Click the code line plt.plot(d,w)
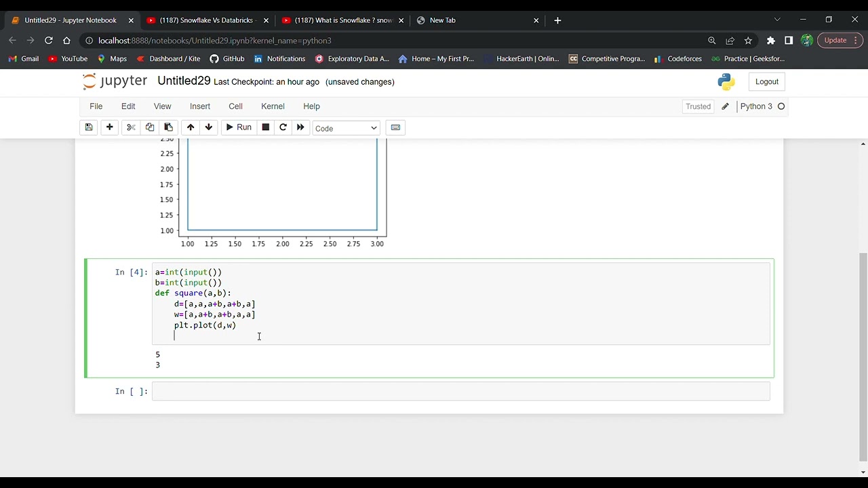This screenshot has width=868, height=488. (205, 325)
